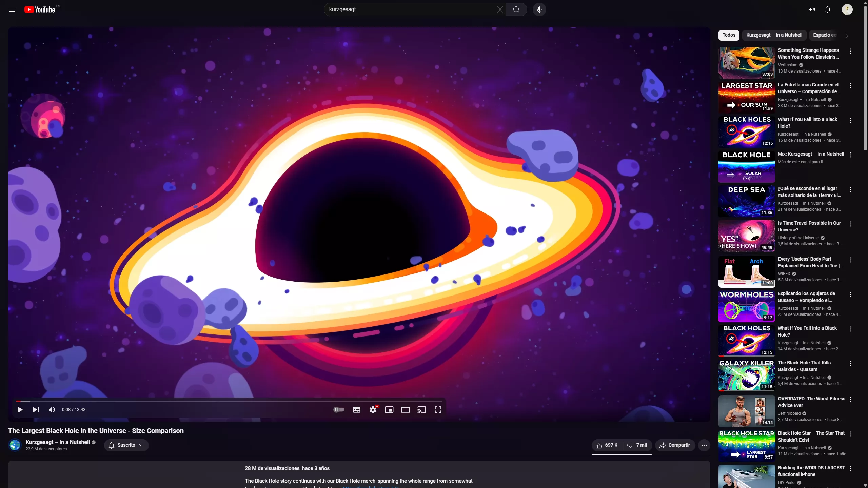
Task: Open the Kurzgesagt channel avatar
Action: (15, 445)
